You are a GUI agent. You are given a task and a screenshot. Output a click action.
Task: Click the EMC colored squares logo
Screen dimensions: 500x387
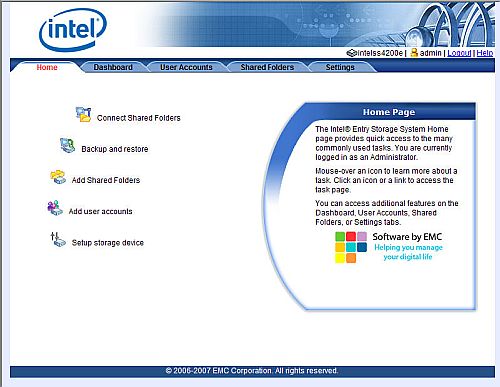(x=351, y=247)
